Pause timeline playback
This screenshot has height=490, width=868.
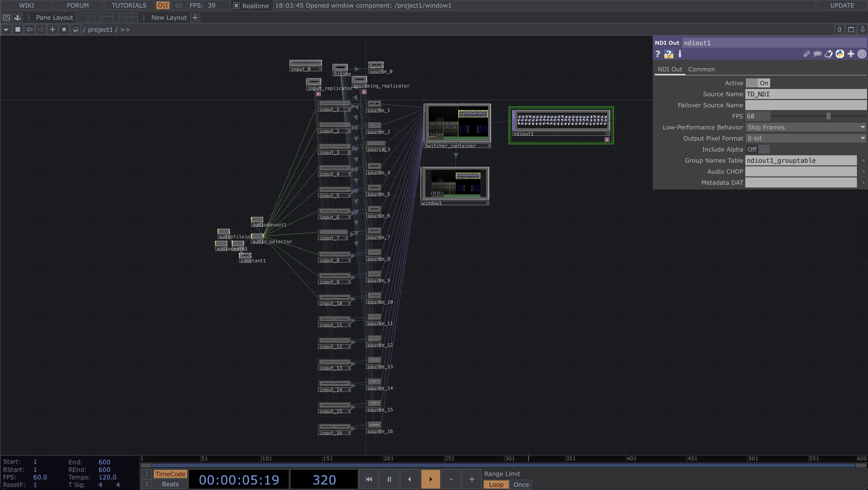tap(389, 479)
